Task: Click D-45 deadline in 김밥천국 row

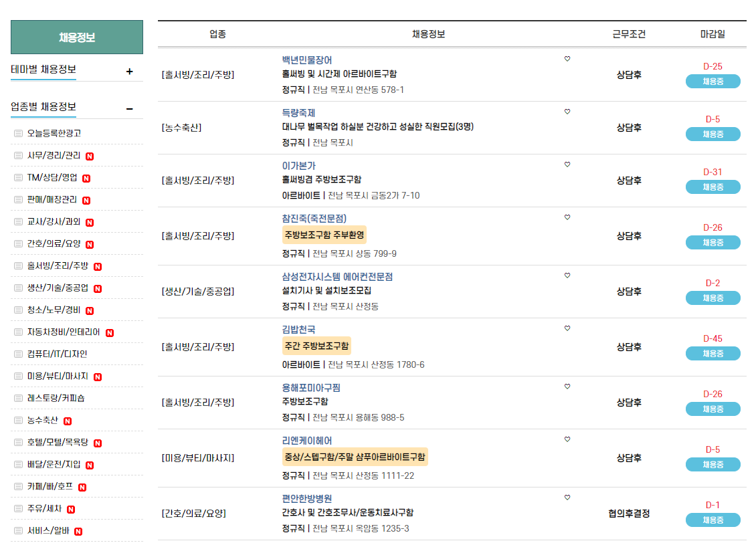Action: (713, 339)
